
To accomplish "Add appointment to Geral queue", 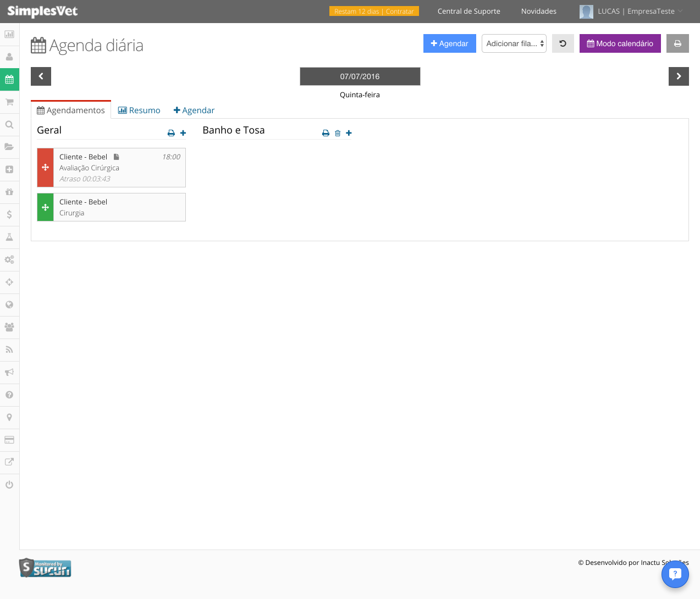I will click(x=183, y=133).
